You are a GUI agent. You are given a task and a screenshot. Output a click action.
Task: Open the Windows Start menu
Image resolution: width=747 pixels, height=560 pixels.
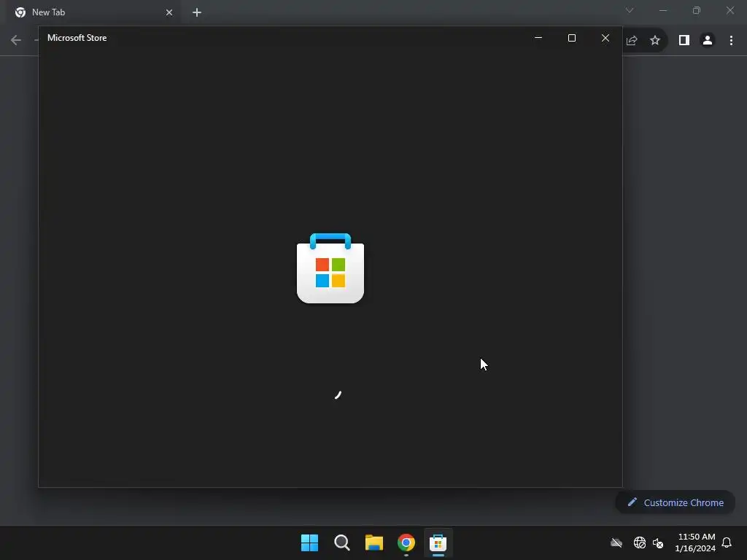[309, 542]
